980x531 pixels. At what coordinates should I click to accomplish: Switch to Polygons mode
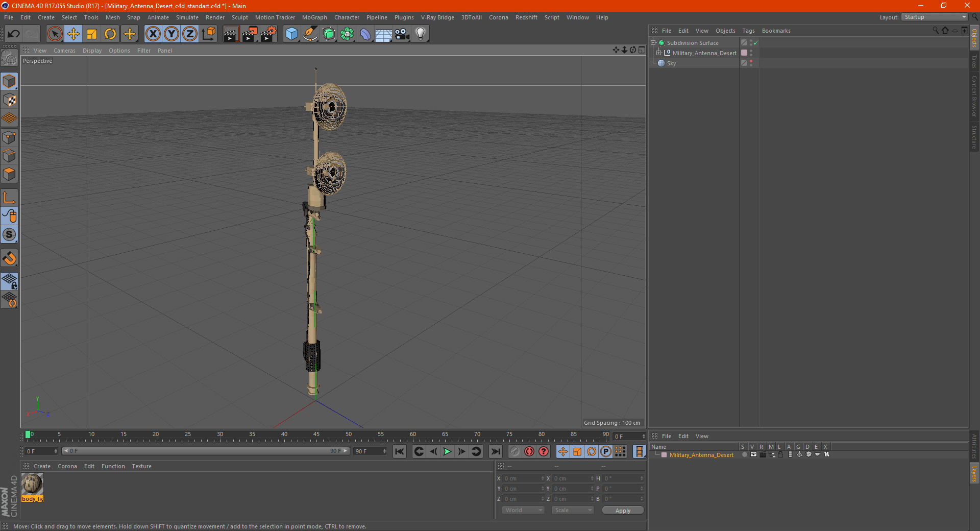pyautogui.click(x=9, y=174)
